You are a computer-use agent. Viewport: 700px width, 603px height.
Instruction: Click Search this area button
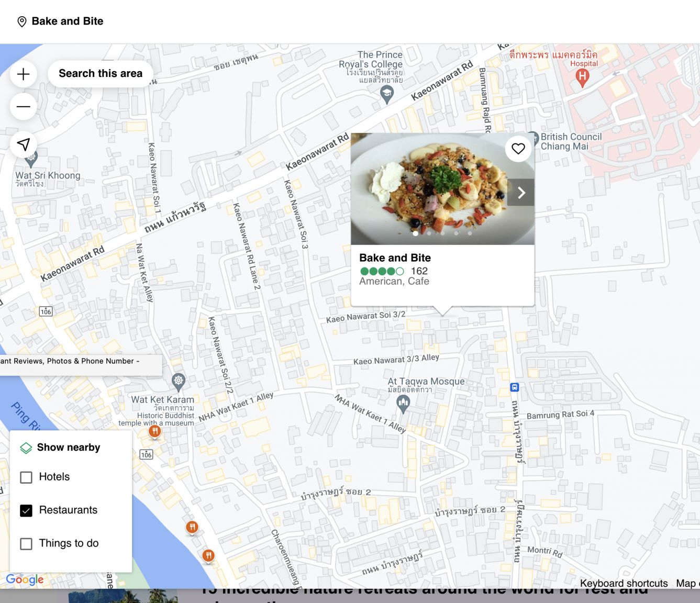click(x=101, y=74)
